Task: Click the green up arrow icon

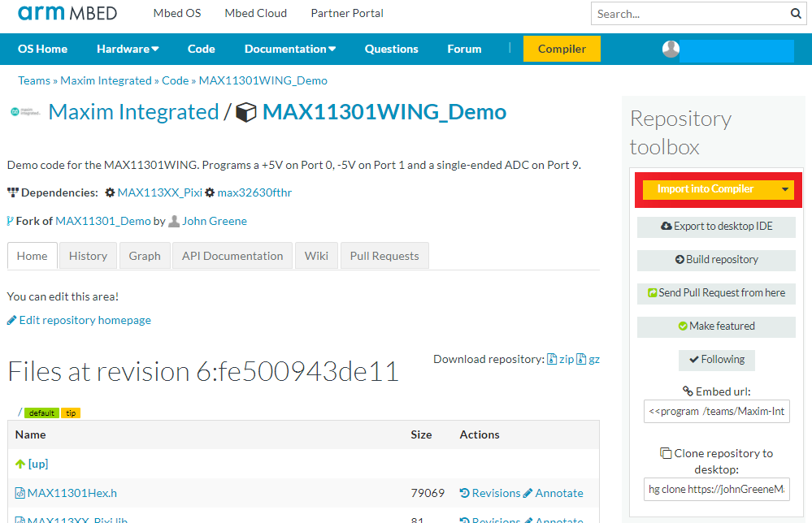Action: [20, 464]
